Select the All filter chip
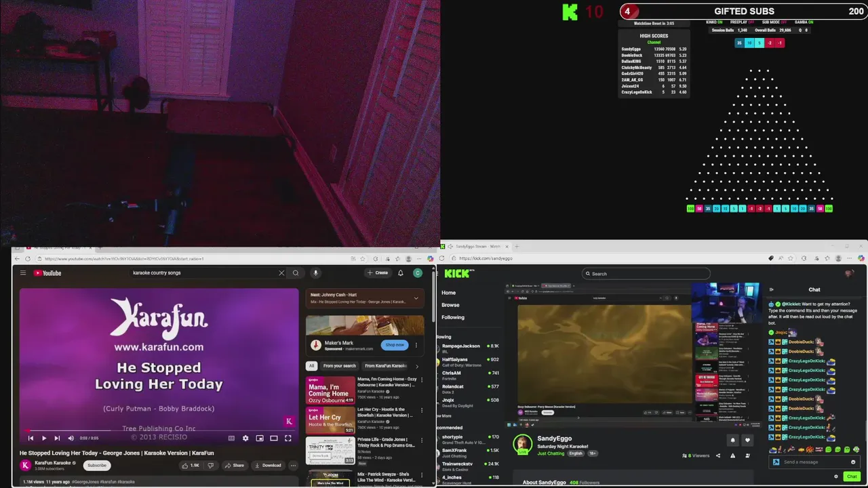The width and height of the screenshot is (868, 488). (x=312, y=366)
